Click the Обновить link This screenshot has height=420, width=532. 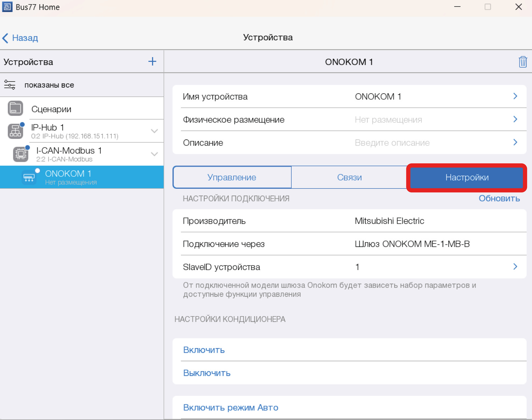(x=499, y=198)
